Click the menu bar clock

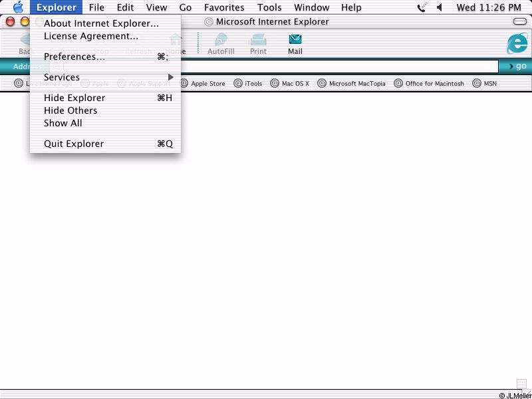point(489,7)
